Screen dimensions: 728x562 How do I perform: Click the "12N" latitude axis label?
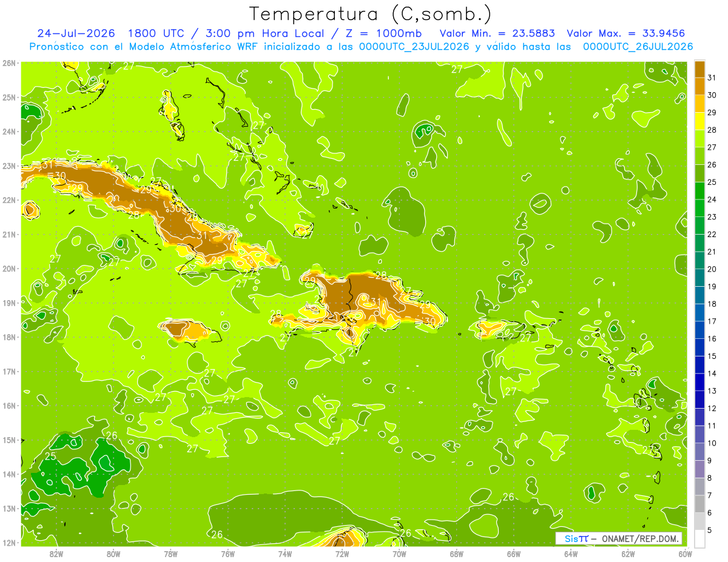tap(9, 543)
